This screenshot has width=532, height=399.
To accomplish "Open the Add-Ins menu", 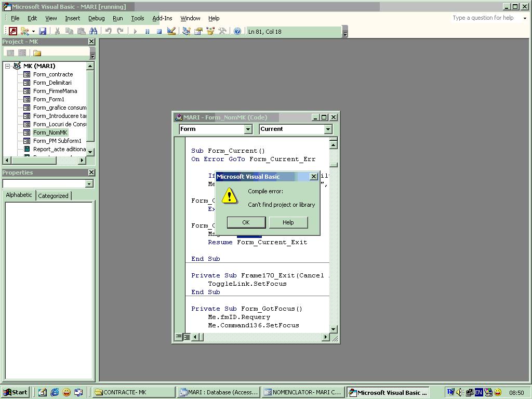I will [162, 18].
